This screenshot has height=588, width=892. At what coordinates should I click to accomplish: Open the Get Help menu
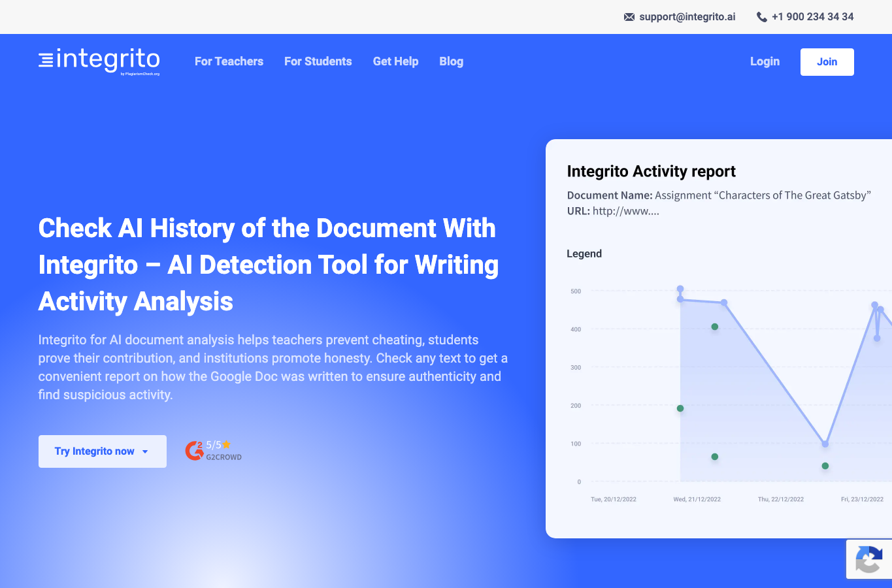click(395, 61)
